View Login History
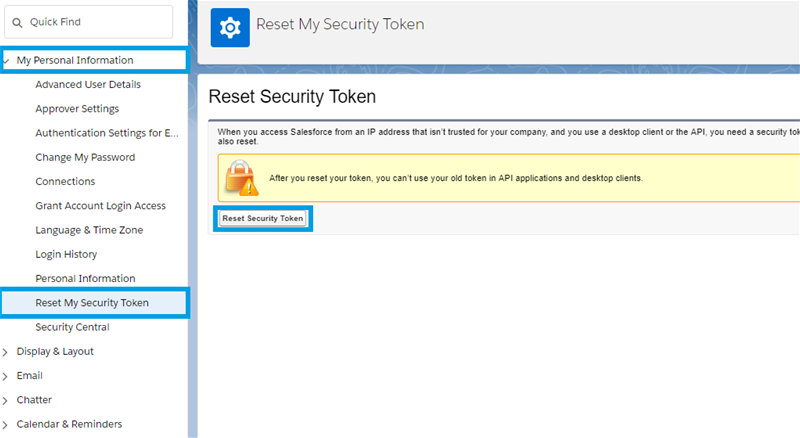 [66, 254]
